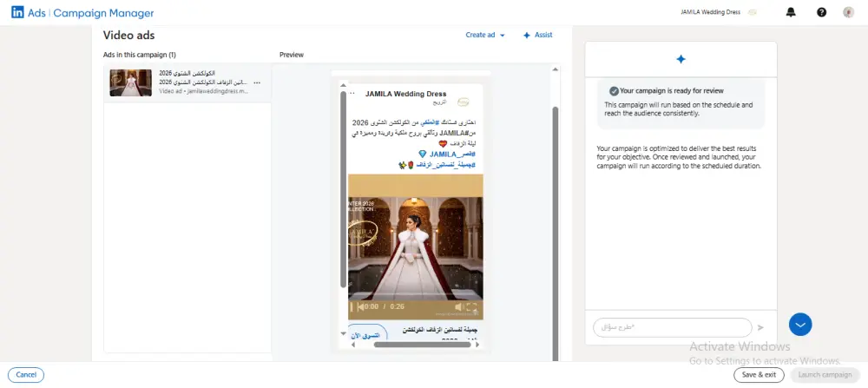
Task: Play the video from the start icon
Action: point(360,306)
